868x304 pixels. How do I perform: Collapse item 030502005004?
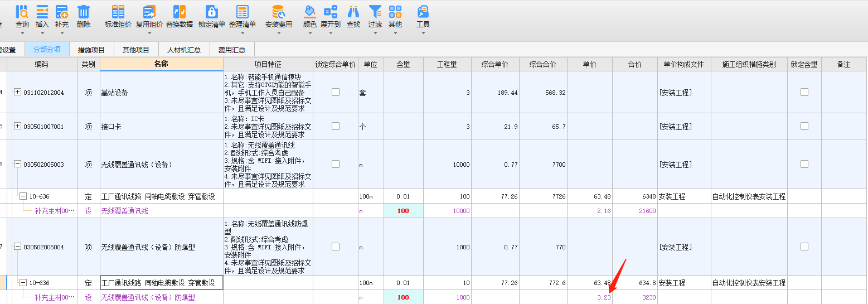tap(17, 247)
